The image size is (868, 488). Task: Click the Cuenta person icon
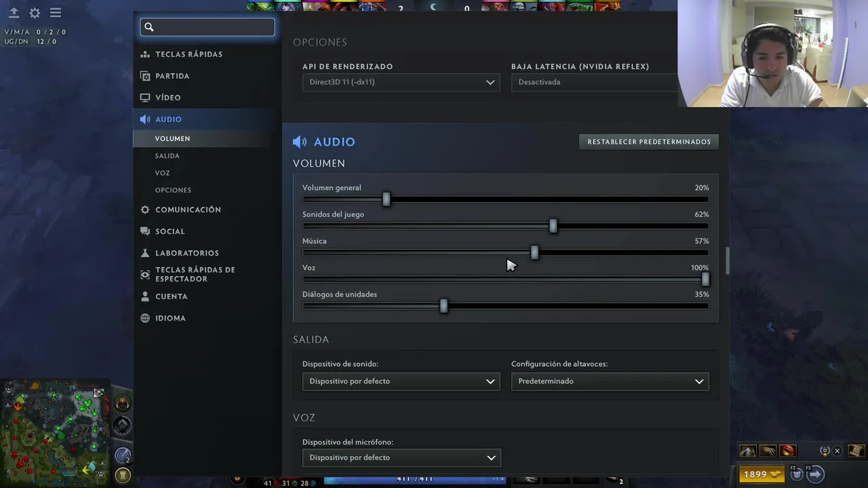tap(145, 296)
